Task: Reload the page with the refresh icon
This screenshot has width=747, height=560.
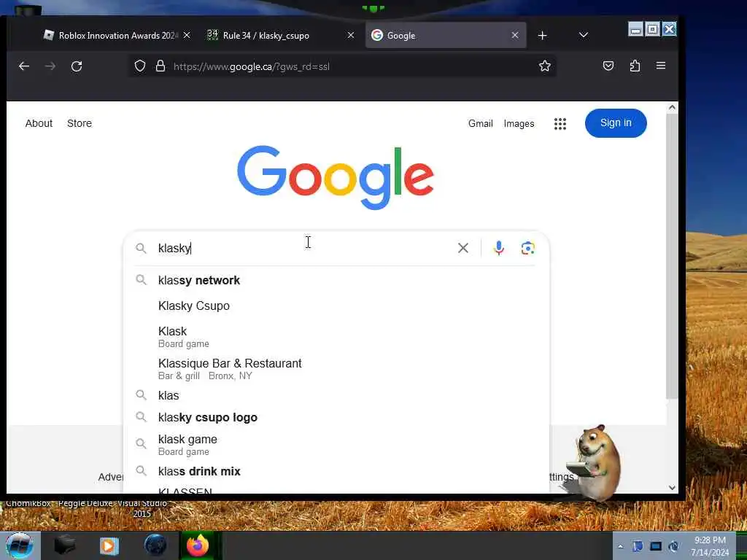Action: click(x=77, y=66)
